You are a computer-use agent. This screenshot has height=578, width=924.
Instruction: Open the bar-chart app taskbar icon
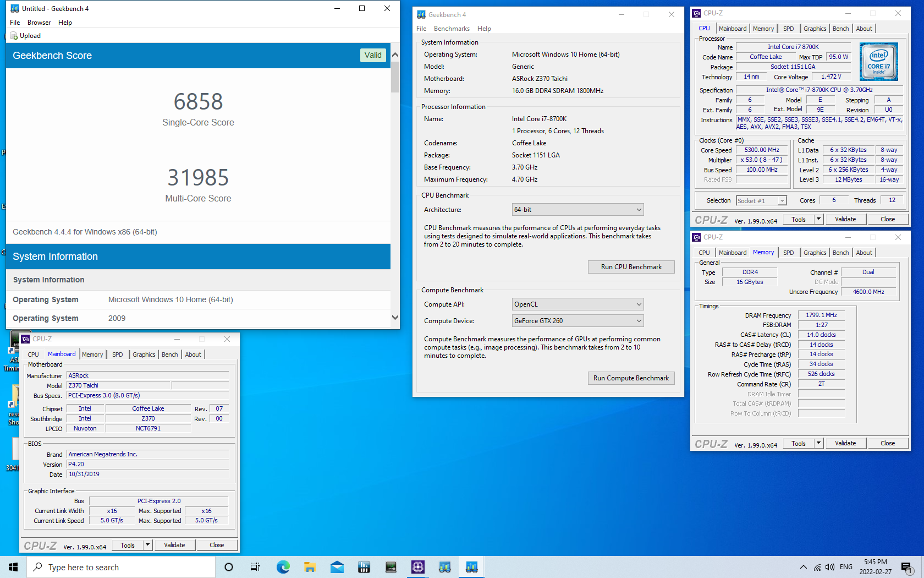coord(364,567)
